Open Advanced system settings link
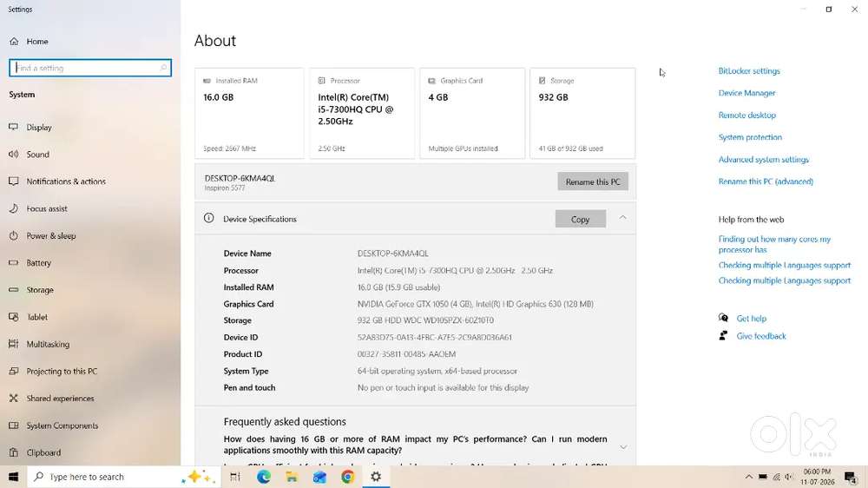The width and height of the screenshot is (868, 488). [763, 160]
